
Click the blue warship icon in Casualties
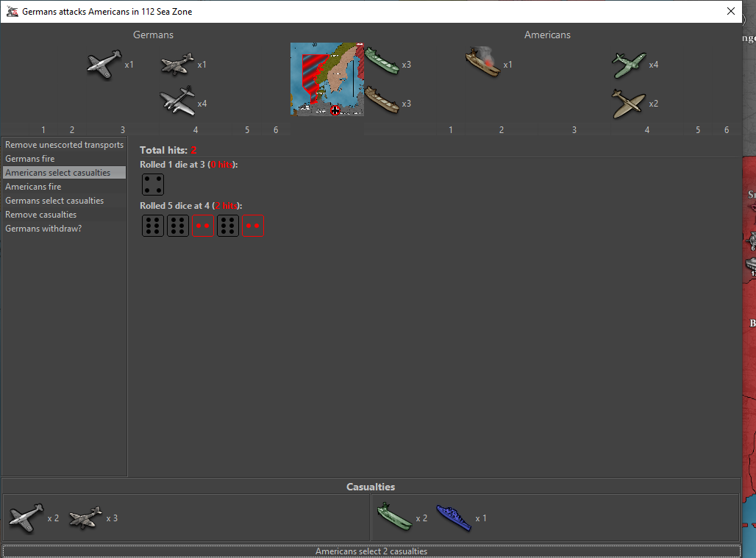point(453,518)
